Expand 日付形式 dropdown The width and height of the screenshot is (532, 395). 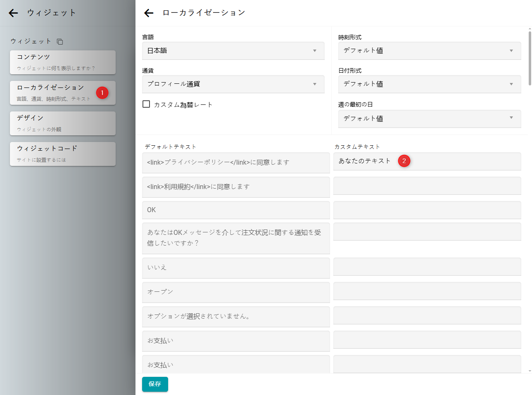coord(429,84)
